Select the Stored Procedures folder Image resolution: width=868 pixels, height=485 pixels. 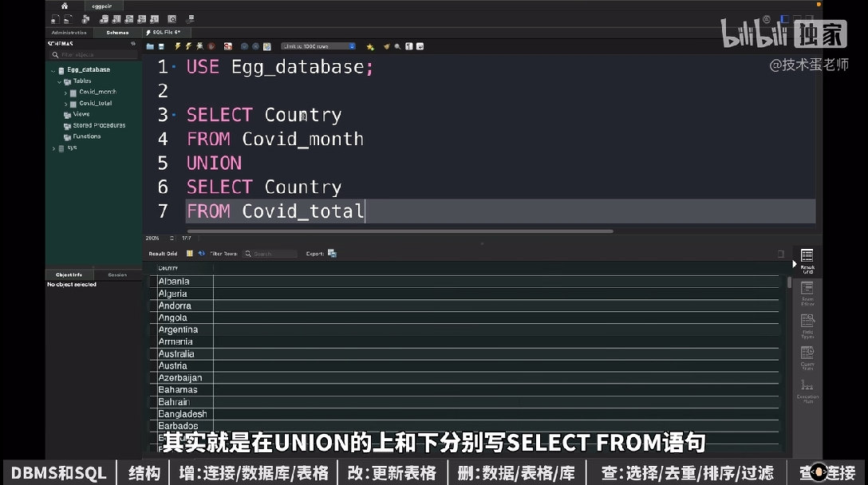tap(99, 126)
